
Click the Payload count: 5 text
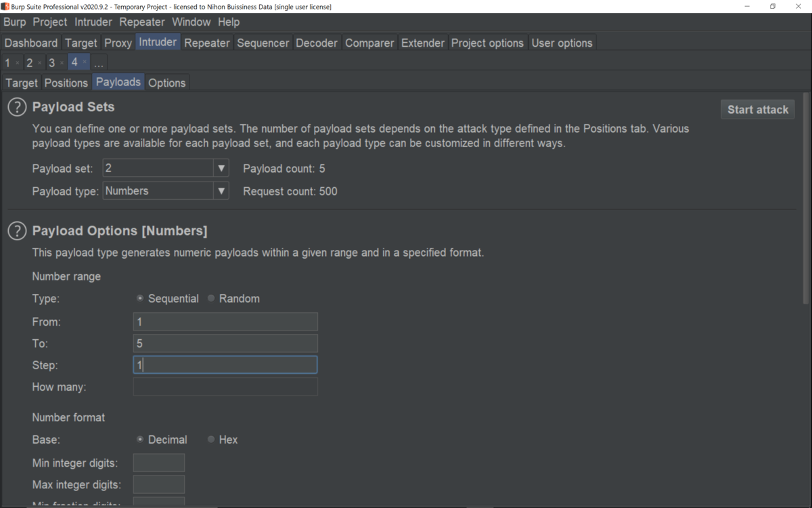pos(284,169)
